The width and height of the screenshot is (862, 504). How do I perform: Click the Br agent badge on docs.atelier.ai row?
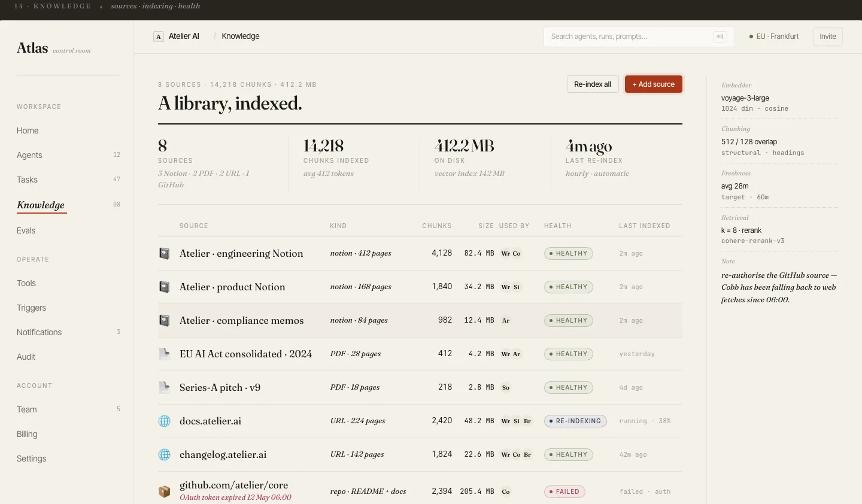(527, 421)
